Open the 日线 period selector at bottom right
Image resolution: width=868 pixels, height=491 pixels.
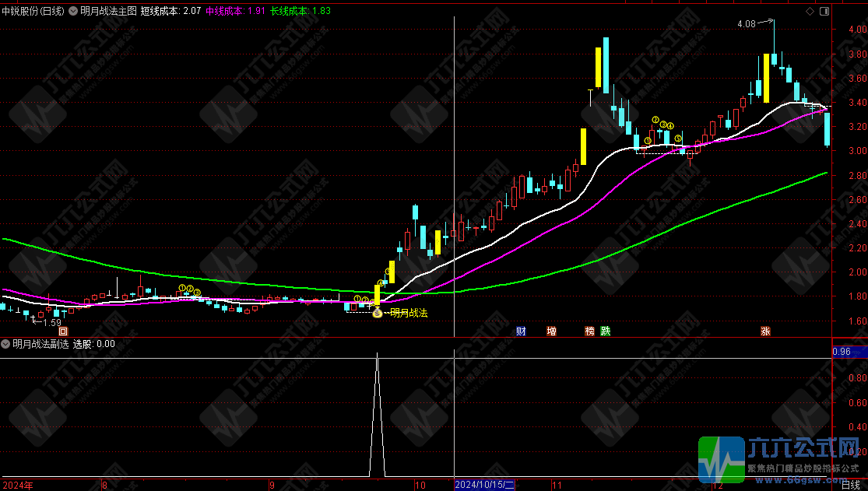851,484
